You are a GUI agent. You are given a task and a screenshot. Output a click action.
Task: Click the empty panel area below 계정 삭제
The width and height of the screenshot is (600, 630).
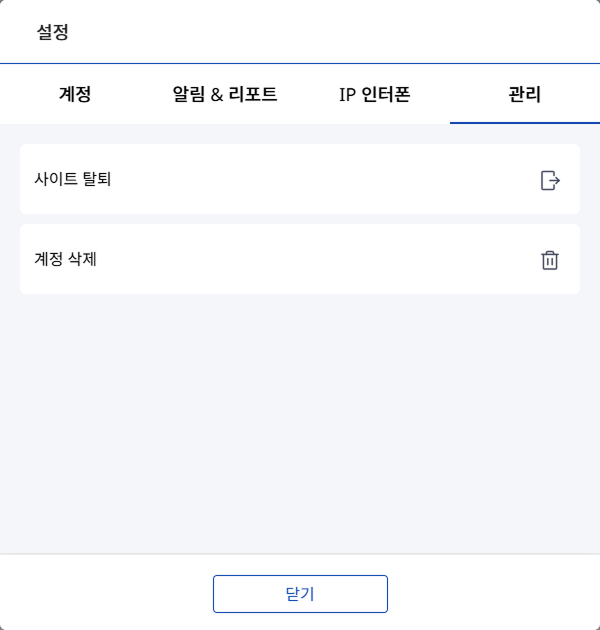300,420
